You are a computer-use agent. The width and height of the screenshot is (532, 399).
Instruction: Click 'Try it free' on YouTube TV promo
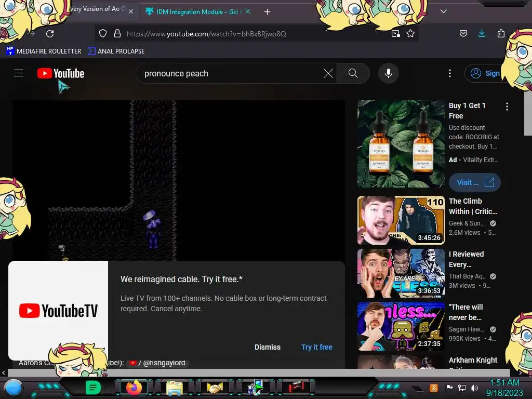(316, 347)
